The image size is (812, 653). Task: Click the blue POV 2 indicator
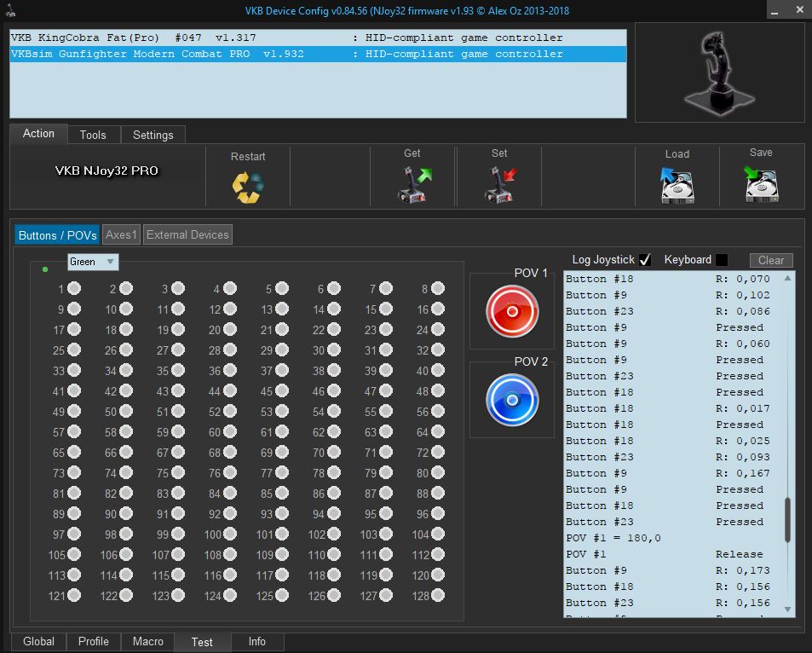[512, 400]
